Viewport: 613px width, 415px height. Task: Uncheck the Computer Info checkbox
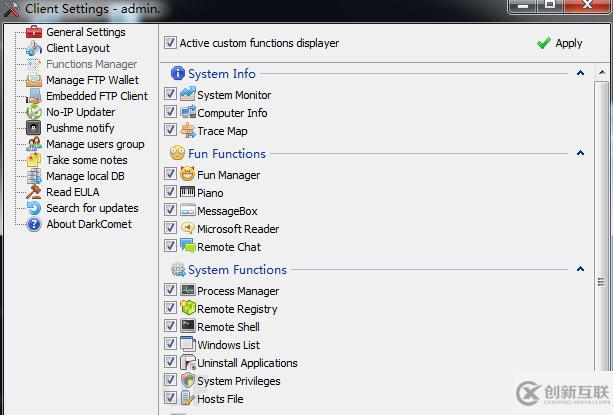coord(170,112)
